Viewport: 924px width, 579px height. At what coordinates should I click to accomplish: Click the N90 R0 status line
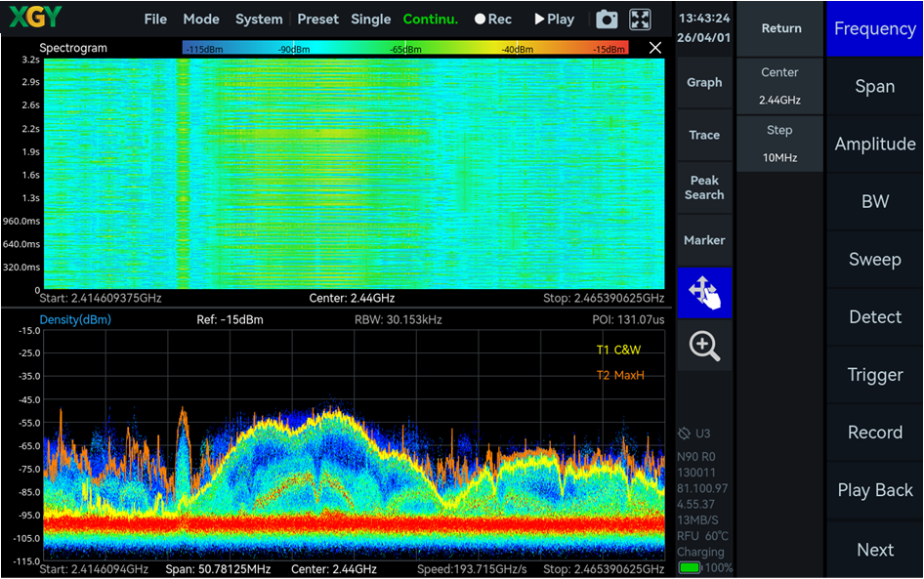pos(696,457)
